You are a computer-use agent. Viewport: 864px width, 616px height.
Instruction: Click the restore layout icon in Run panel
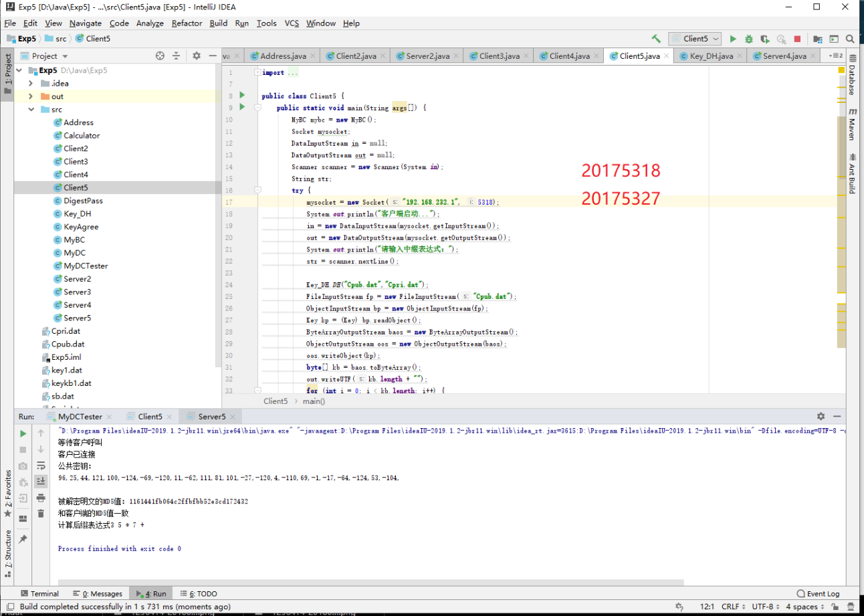click(23, 518)
